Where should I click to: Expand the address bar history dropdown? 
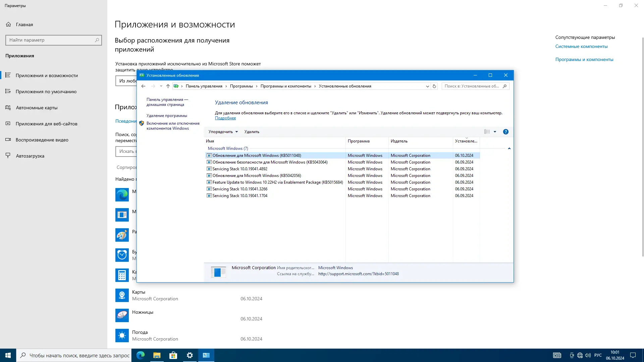pyautogui.click(x=427, y=86)
